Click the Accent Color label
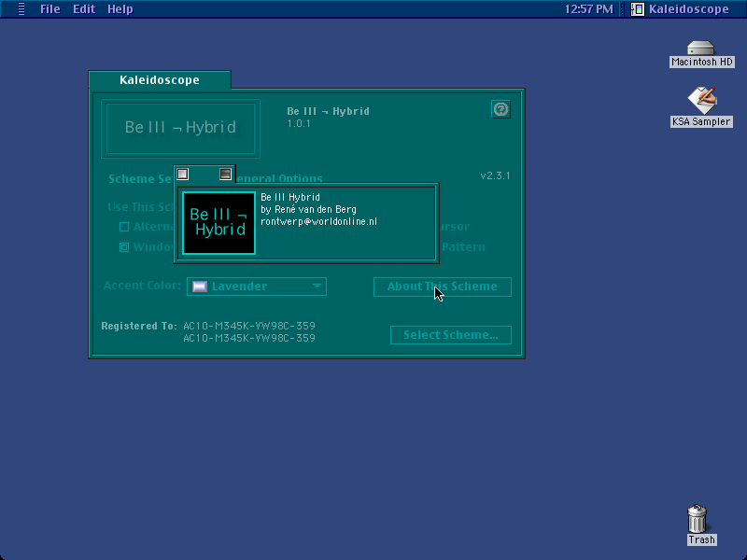The height and width of the screenshot is (560, 747). pyautogui.click(x=142, y=286)
